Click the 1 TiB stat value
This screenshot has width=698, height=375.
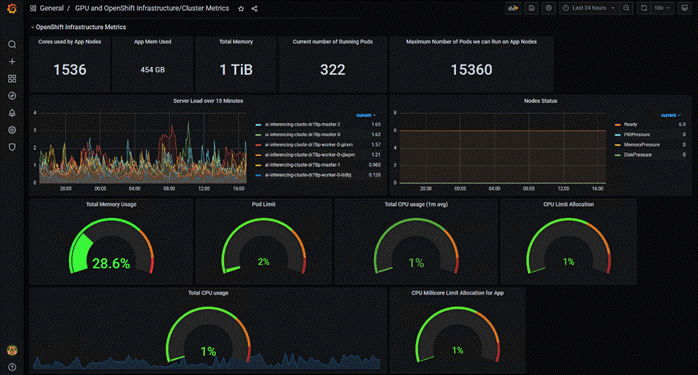236,70
